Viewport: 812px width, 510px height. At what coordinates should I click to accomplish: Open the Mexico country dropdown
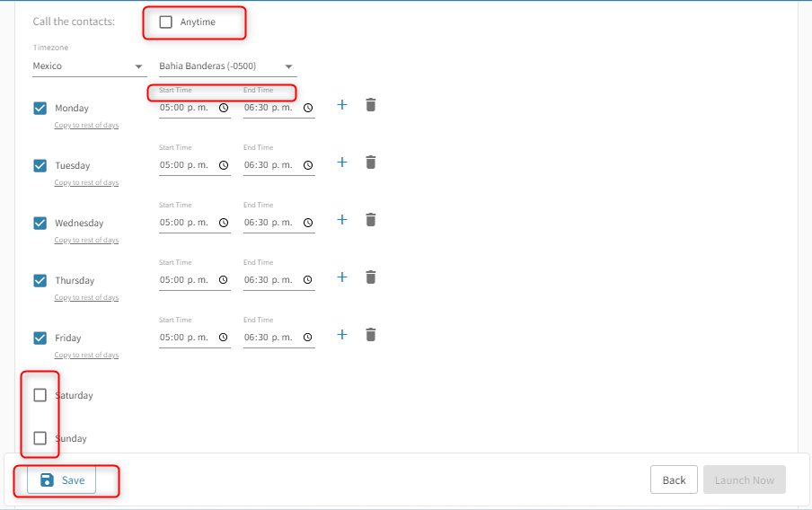tap(88, 66)
